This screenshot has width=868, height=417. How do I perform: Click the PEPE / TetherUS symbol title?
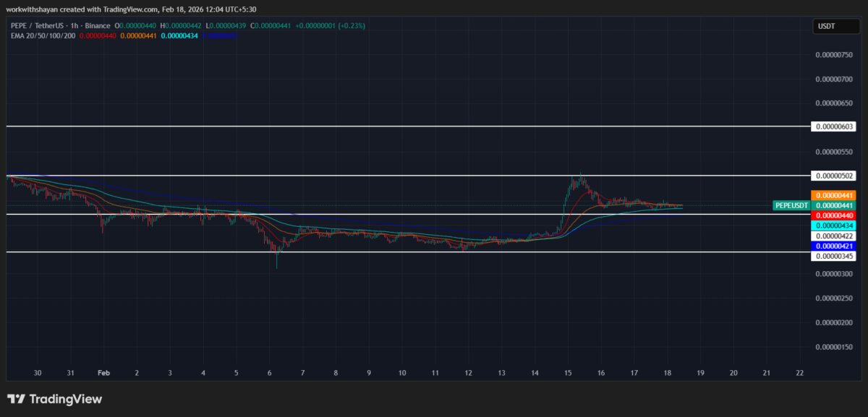(x=45, y=25)
